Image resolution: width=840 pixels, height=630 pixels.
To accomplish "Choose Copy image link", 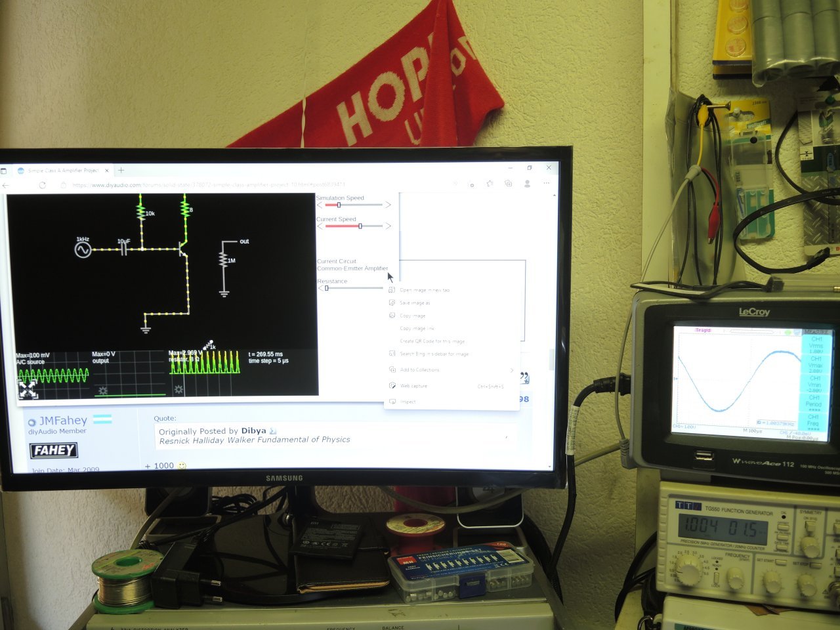I will [451, 328].
